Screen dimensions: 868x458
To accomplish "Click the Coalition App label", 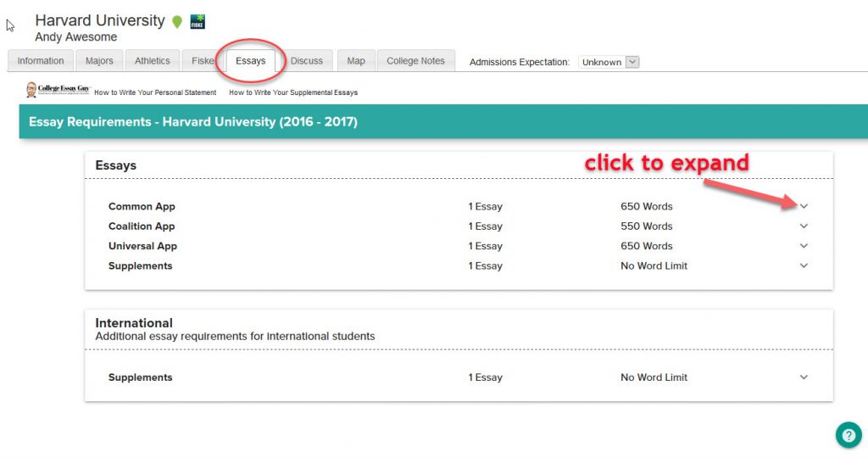I will pos(142,226).
